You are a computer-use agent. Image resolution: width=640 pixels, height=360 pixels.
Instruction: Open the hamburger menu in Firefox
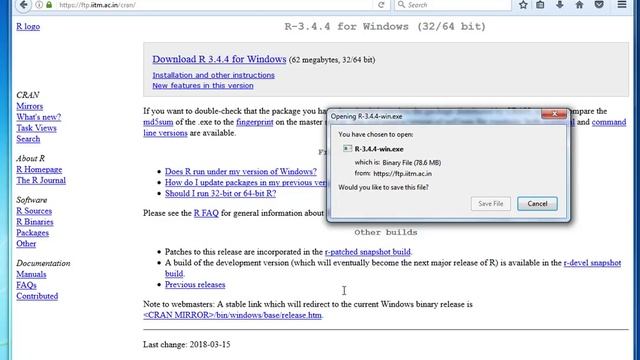(x=622, y=5)
